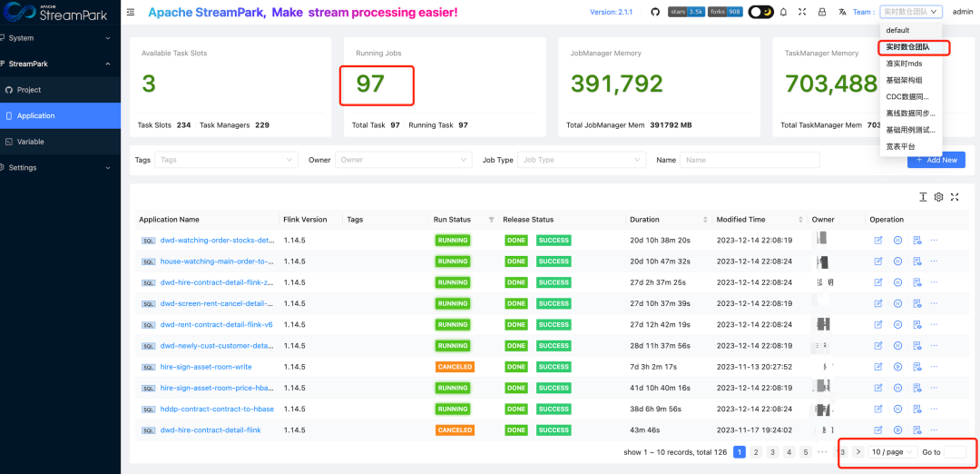Collapse the sidebar with hamburger icon

[x=131, y=12]
